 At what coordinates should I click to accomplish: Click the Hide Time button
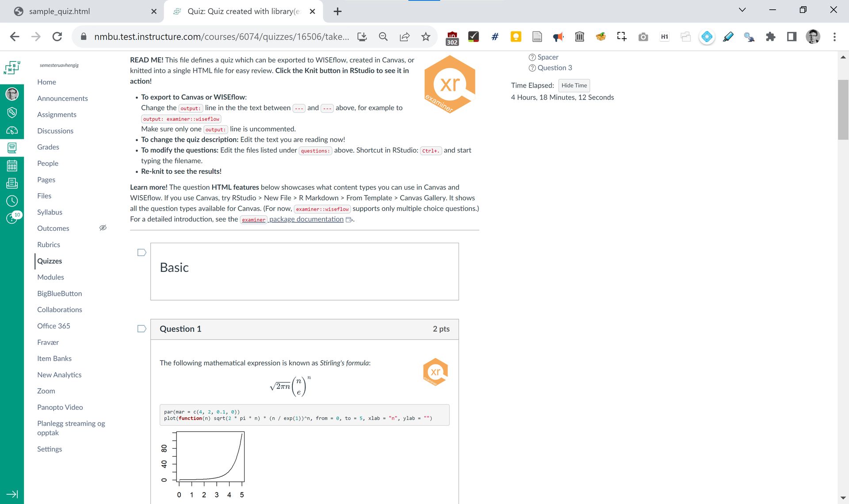point(574,85)
